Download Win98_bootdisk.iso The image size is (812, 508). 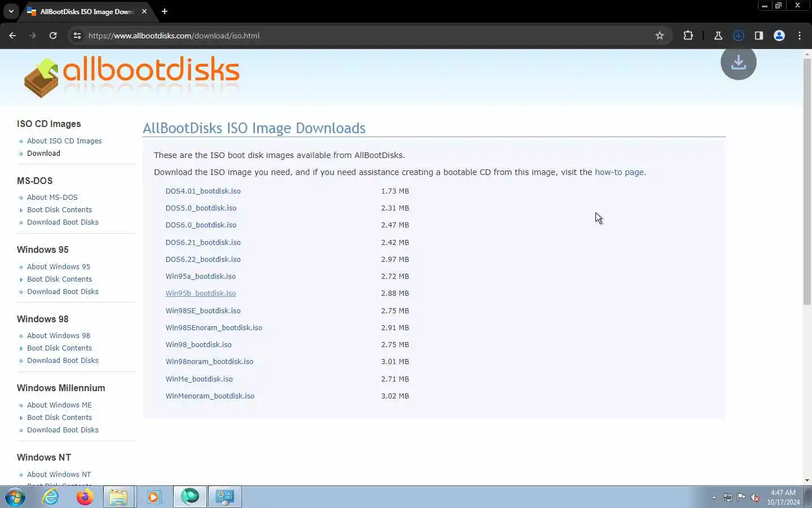pyautogui.click(x=198, y=344)
